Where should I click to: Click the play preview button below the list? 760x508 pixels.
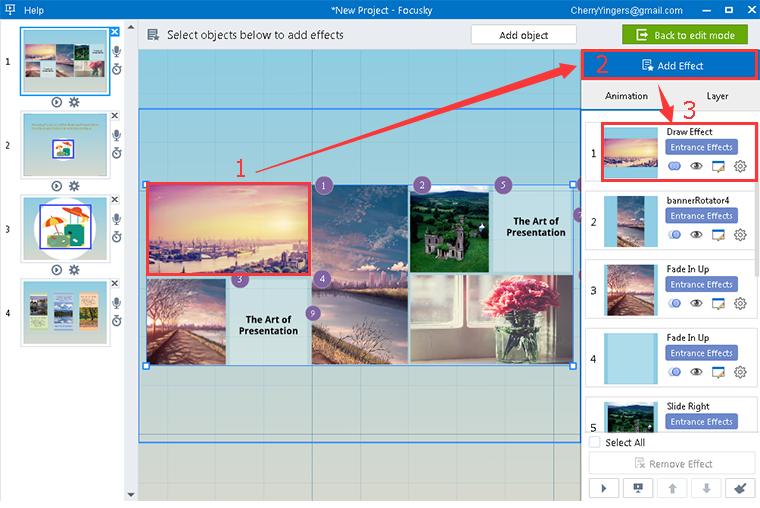604,488
